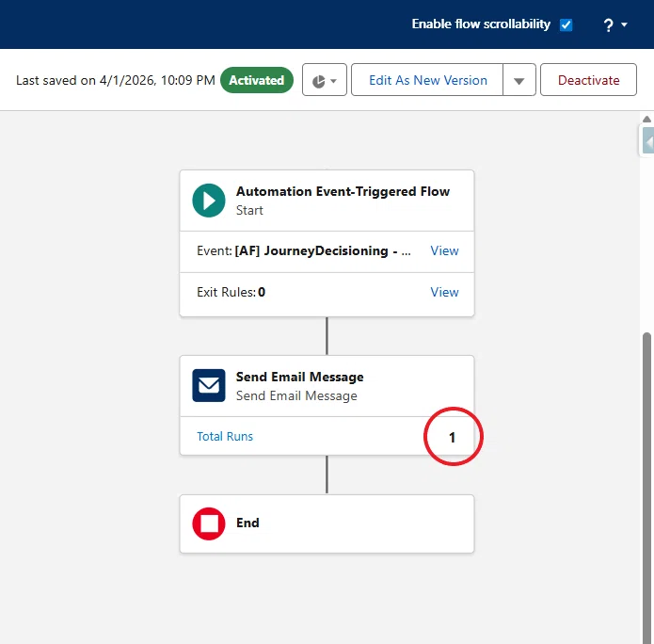View the JourneyDecisioning event details
654x644 pixels.
444,250
